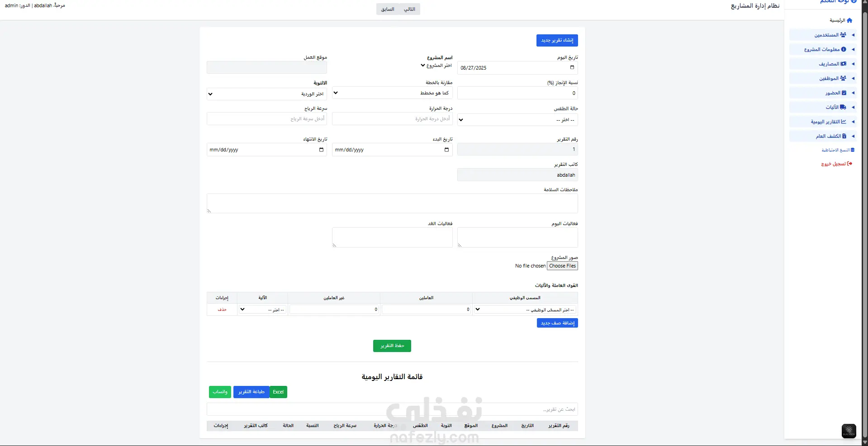Click the التالي navigation button
This screenshot has width=868, height=446.
(x=409, y=9)
